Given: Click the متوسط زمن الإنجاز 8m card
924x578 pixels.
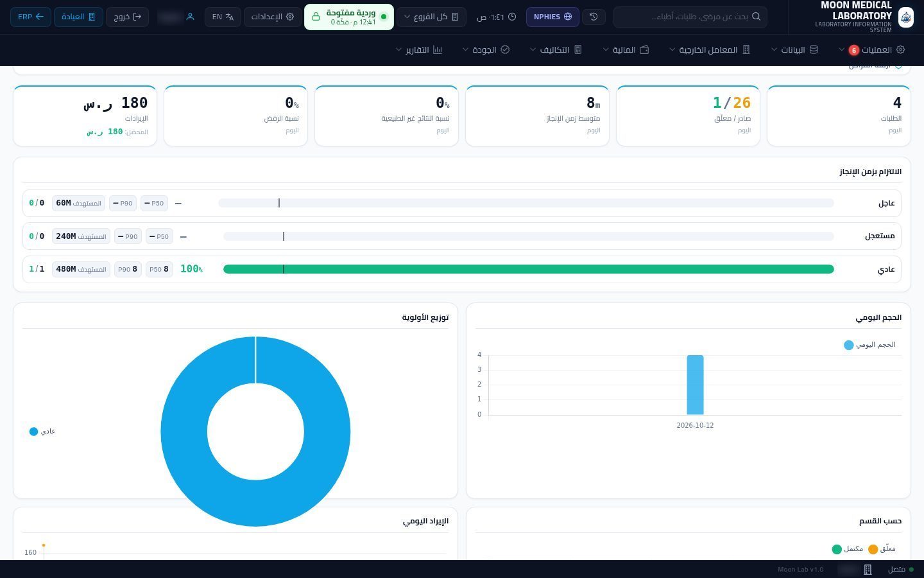Looking at the screenshot, I should pos(537,116).
